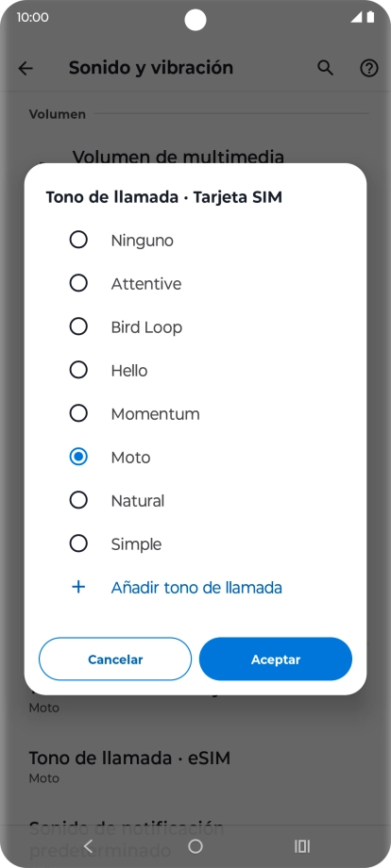The width and height of the screenshot is (391, 868).
Task: Confirm with the Aceptar button
Action: (276, 659)
